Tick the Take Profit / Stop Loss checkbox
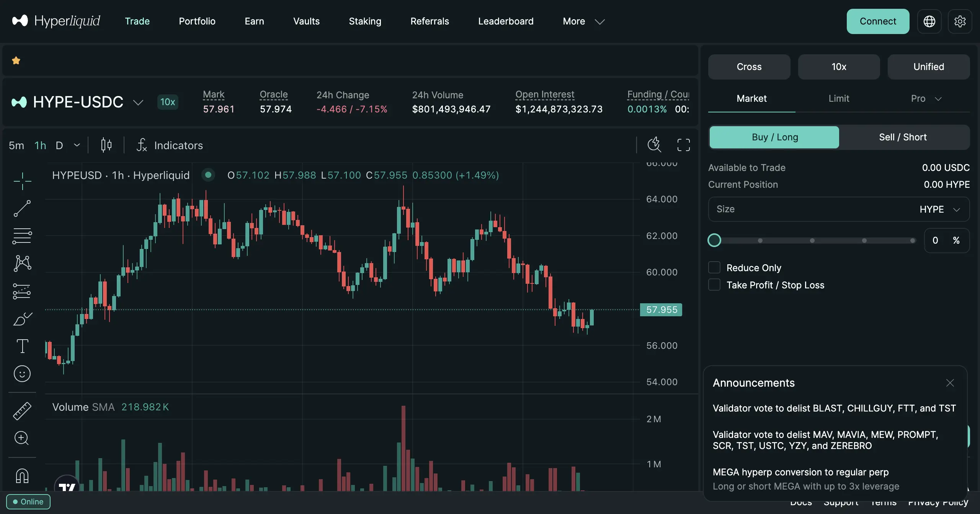 714,285
